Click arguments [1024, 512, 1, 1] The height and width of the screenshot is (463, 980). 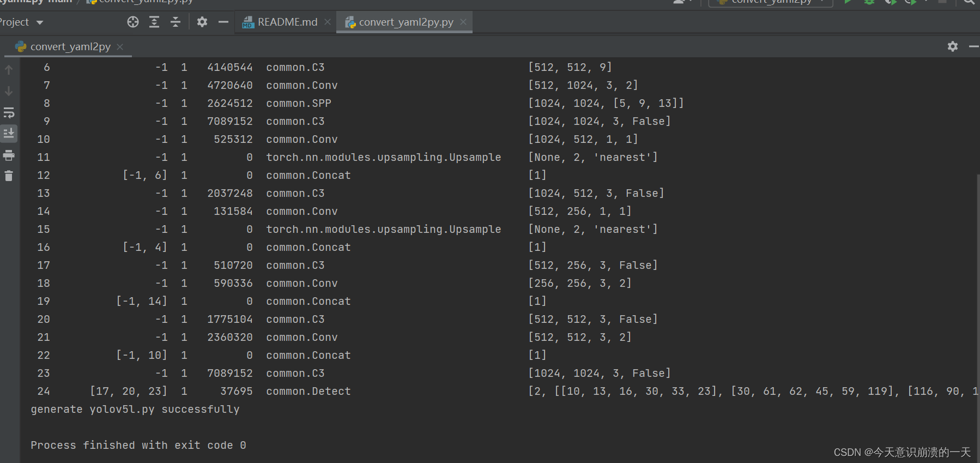pyautogui.click(x=583, y=139)
